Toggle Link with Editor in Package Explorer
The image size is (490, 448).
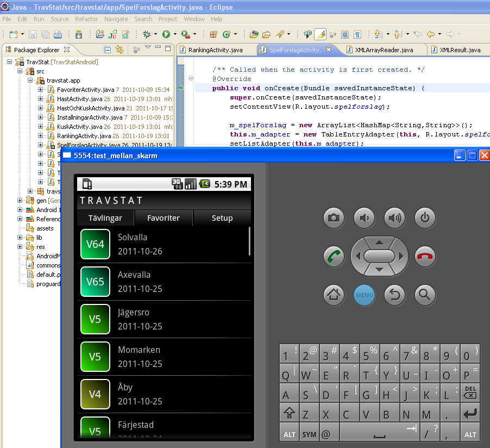[120, 49]
